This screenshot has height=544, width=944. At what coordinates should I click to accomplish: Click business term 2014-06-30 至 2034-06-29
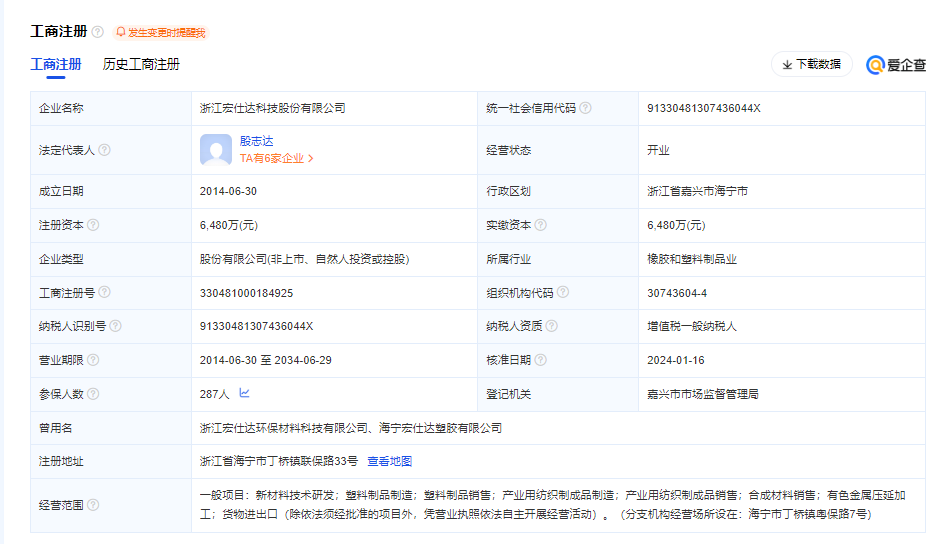pyautogui.click(x=266, y=360)
